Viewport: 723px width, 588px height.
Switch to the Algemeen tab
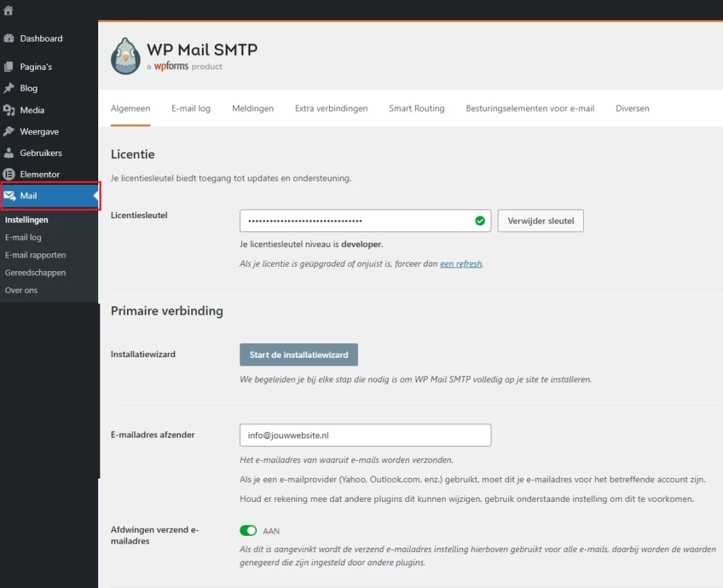click(x=131, y=108)
